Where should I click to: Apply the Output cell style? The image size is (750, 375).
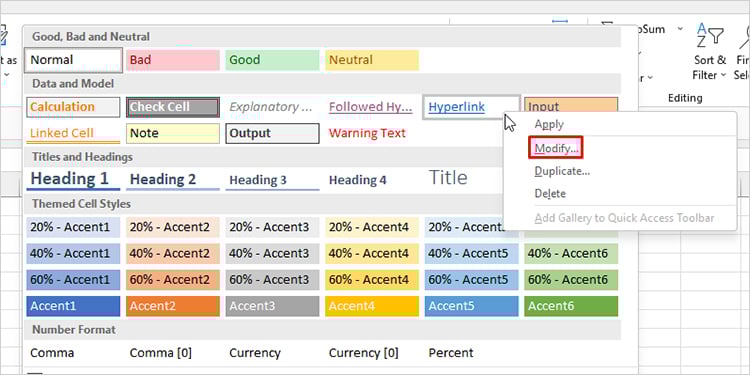[x=273, y=133]
